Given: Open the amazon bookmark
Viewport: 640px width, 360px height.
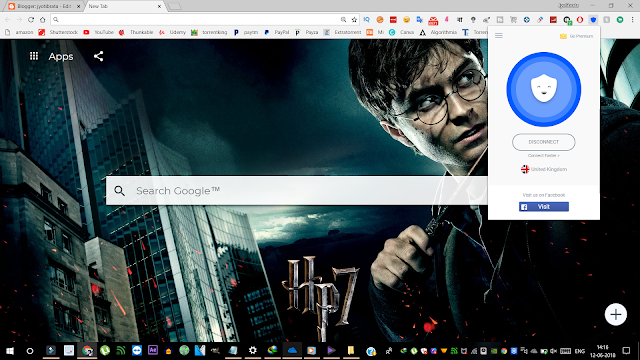Looking at the screenshot, I should 19,32.
